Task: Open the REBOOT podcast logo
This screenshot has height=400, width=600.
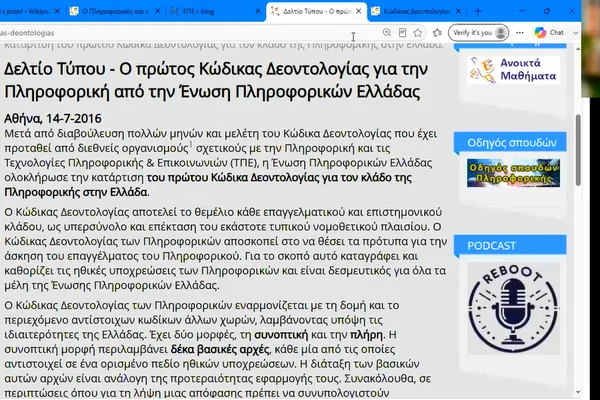Action: coord(513,309)
